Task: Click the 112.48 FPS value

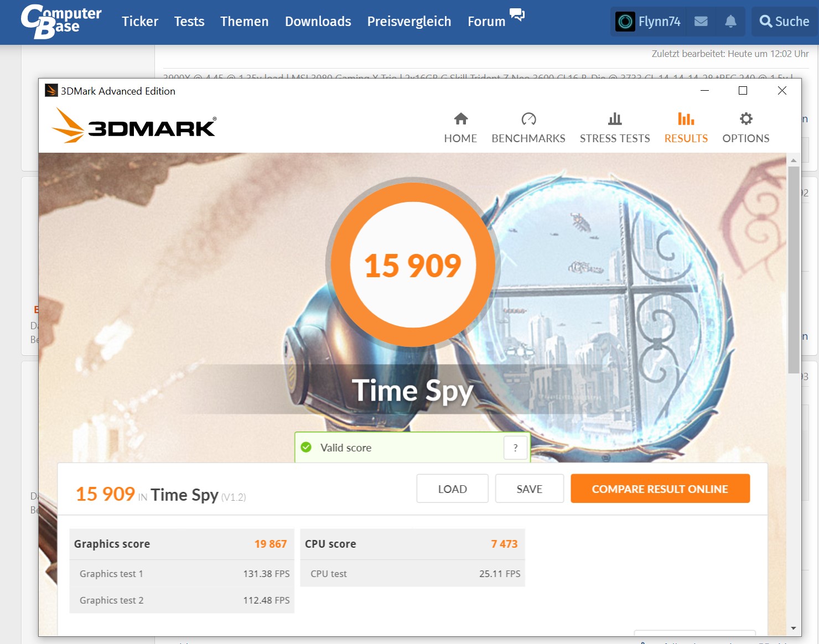Action: click(266, 600)
